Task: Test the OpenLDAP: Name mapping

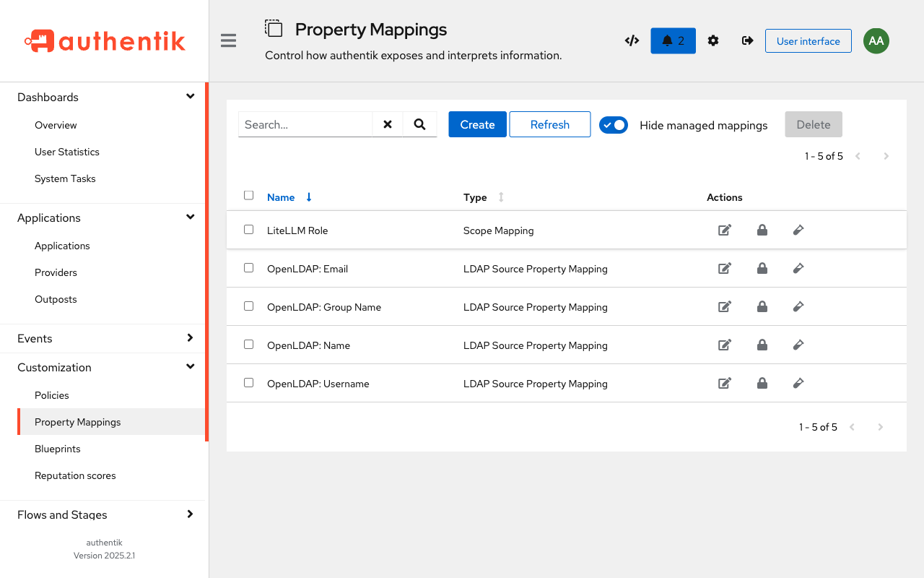Action: [x=798, y=345]
